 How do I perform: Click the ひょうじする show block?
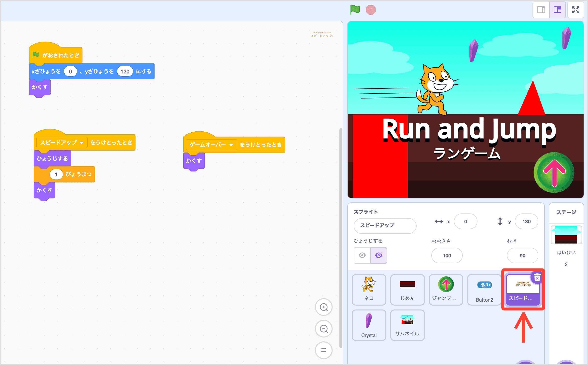coord(52,159)
